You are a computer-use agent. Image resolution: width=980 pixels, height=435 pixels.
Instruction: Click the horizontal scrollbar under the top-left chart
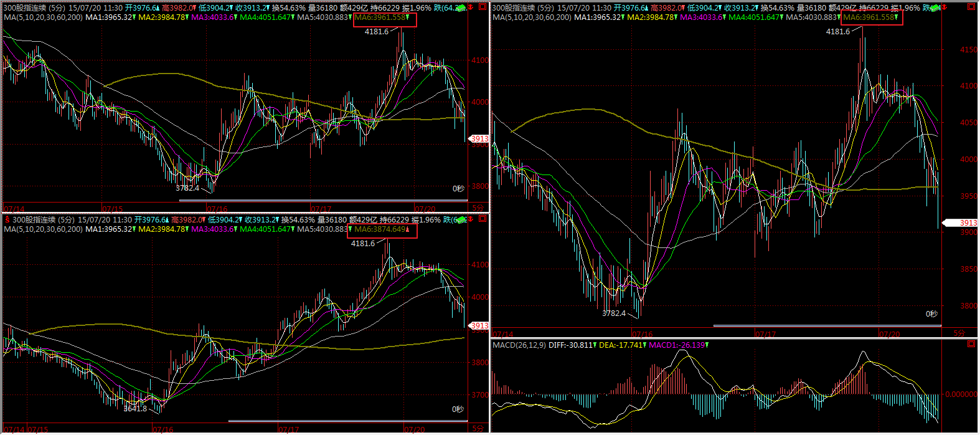323,201
